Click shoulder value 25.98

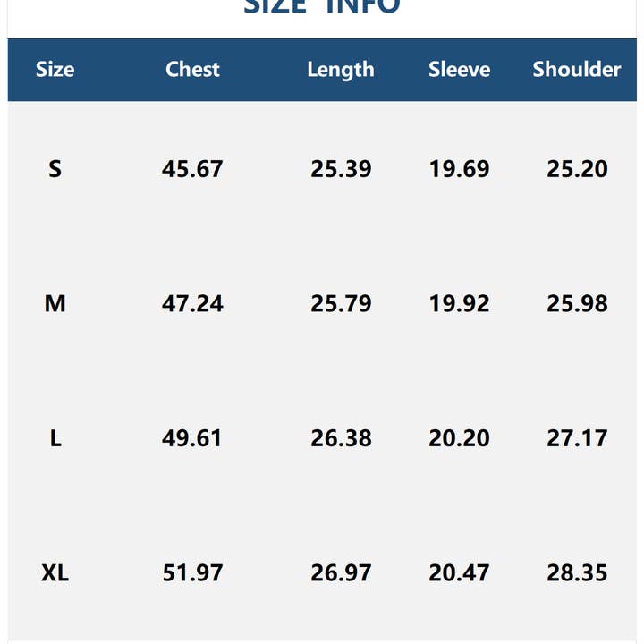[x=577, y=304]
